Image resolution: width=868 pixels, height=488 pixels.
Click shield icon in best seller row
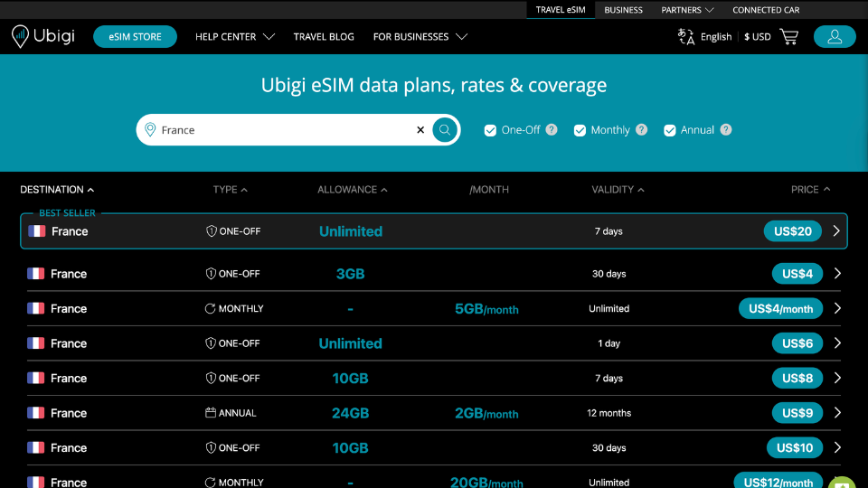click(211, 231)
